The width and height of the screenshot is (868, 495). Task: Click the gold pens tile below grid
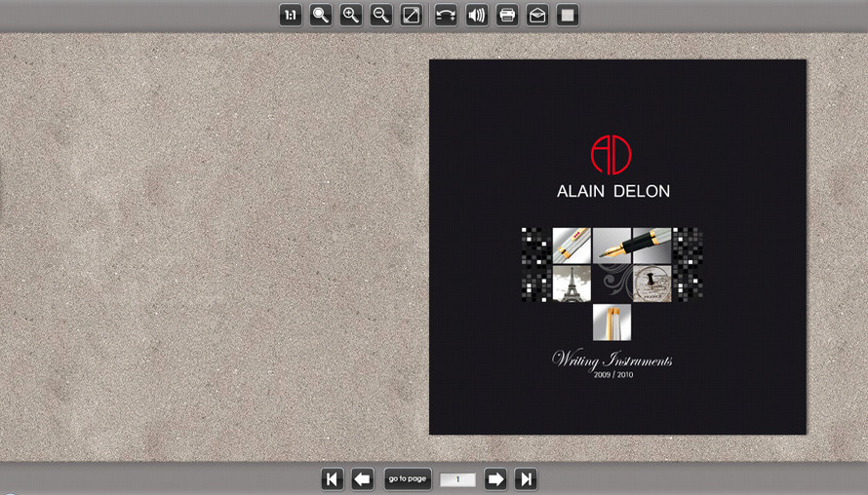(612, 323)
